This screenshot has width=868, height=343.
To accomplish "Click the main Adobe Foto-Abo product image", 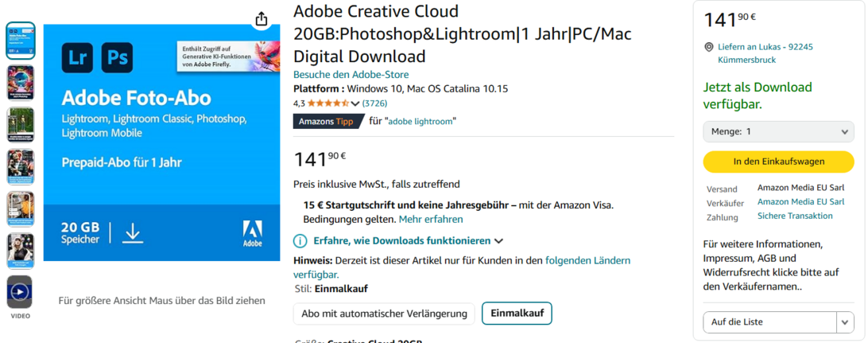I will point(161,142).
